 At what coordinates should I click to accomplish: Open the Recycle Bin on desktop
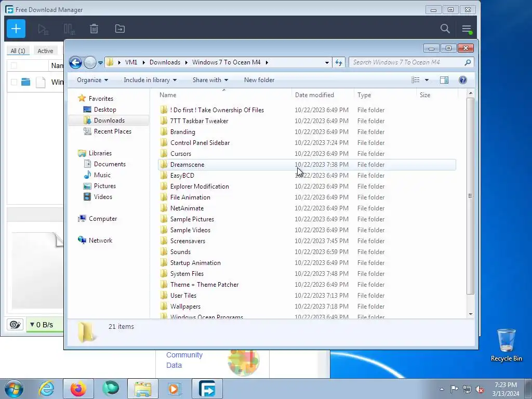506,345
